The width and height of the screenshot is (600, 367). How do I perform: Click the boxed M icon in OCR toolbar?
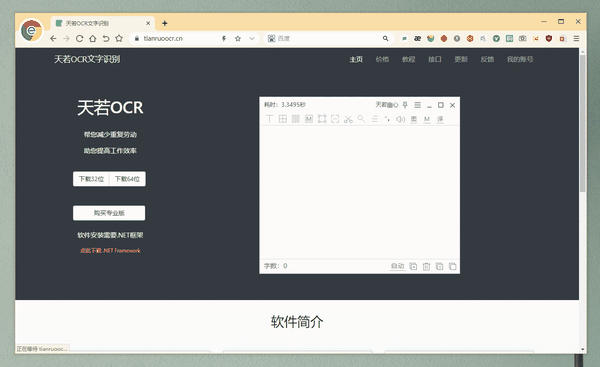pyautogui.click(x=309, y=119)
